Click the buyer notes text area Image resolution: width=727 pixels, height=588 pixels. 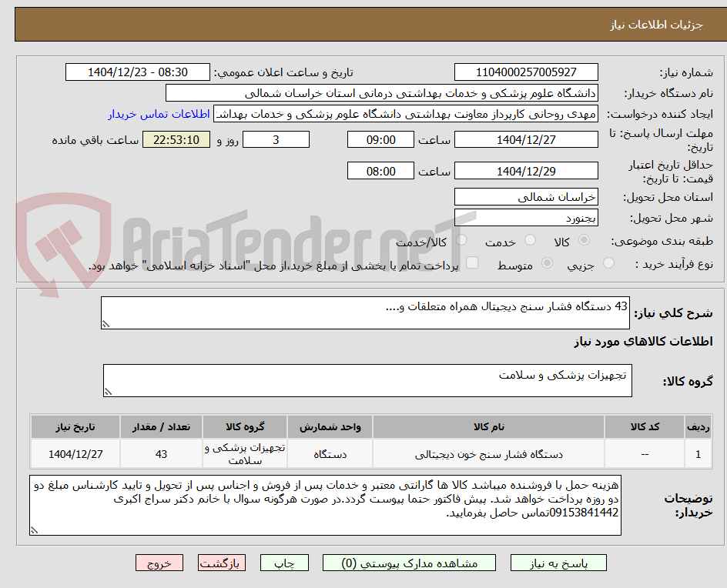325,505
